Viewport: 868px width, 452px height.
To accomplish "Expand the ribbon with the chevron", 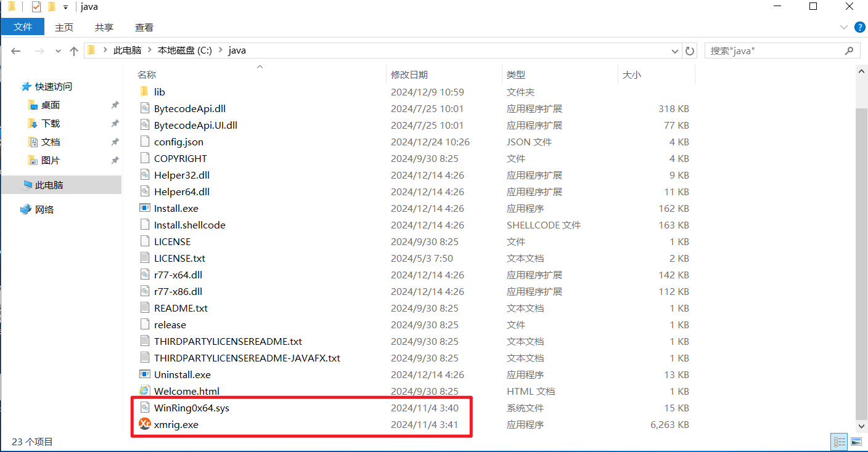I will 844,27.
